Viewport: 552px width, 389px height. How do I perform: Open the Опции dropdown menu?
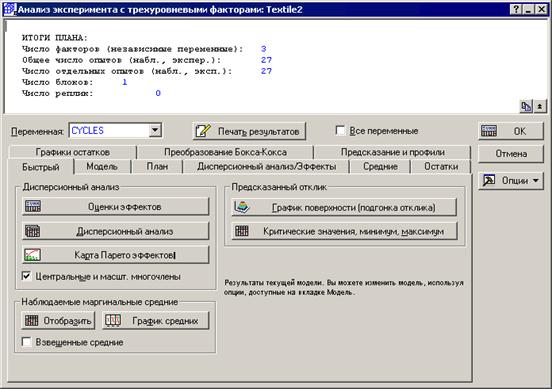[x=511, y=181]
